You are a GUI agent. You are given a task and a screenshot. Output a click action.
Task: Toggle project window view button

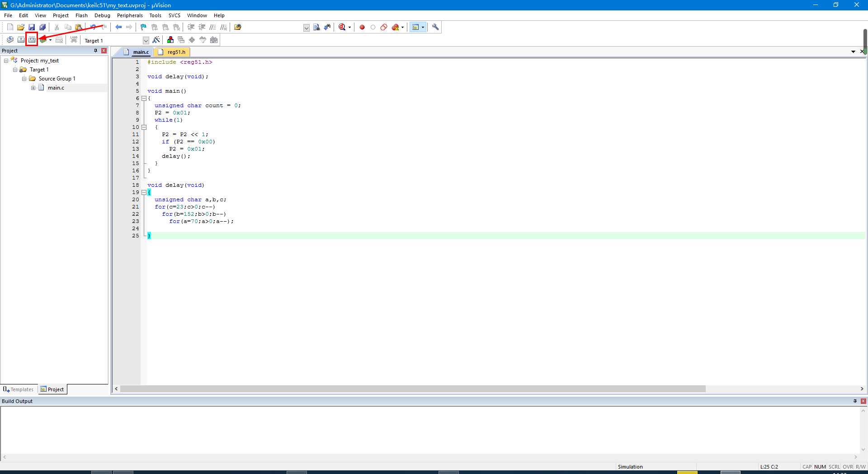(415, 27)
